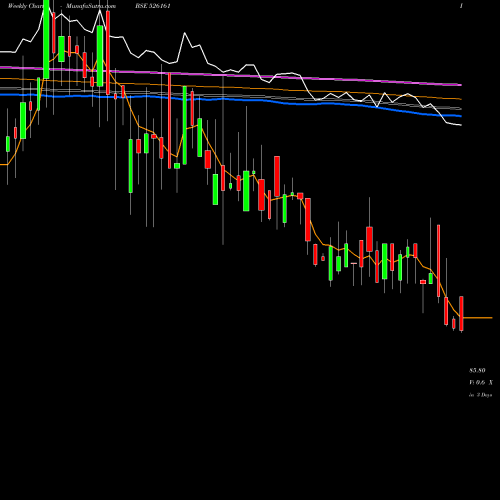Click the '85.80' price value
Image resolution: width=500 pixels, height=500 pixels.
pyautogui.click(x=477, y=370)
